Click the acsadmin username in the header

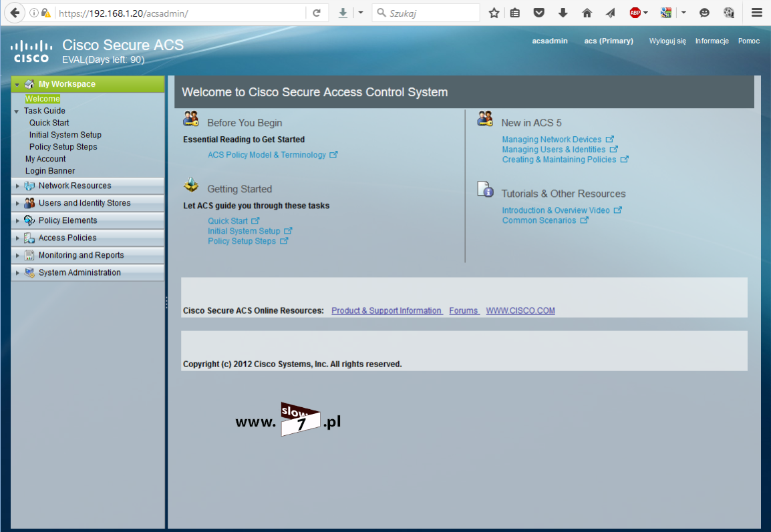click(x=550, y=41)
